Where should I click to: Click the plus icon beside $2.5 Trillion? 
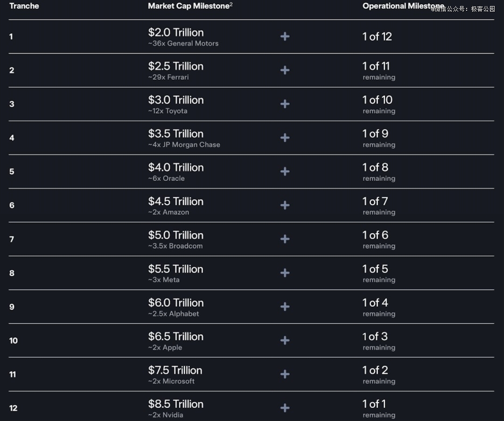pyautogui.click(x=285, y=70)
